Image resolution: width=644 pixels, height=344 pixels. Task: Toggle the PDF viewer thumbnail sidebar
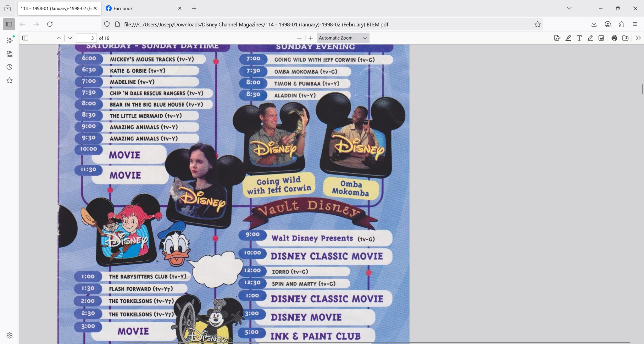pos(25,38)
